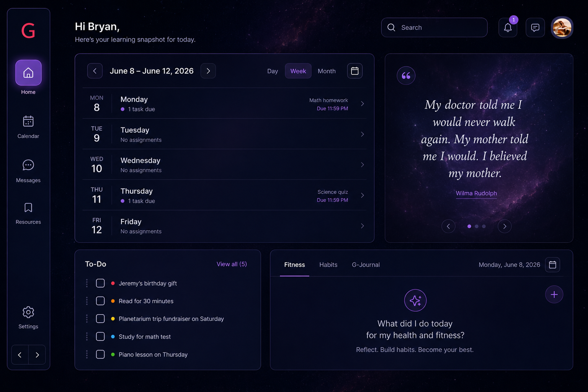Go to next week arrow
The width and height of the screenshot is (588, 392).
[208, 71]
